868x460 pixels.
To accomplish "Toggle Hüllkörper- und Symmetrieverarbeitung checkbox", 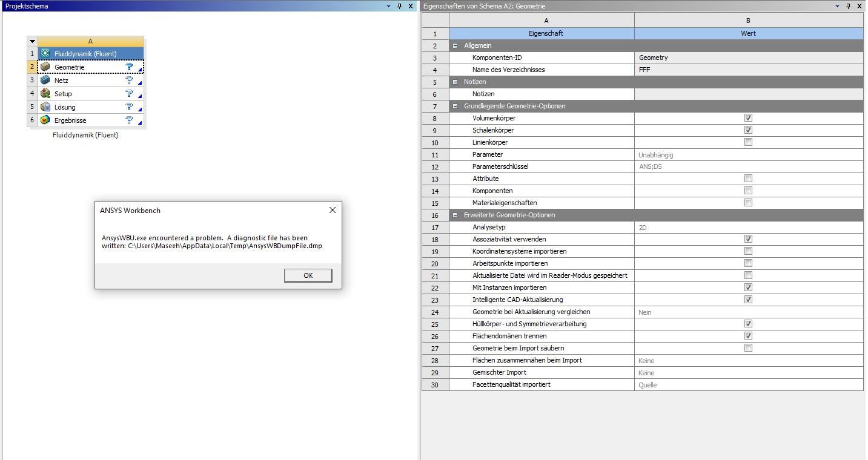I will coord(748,324).
